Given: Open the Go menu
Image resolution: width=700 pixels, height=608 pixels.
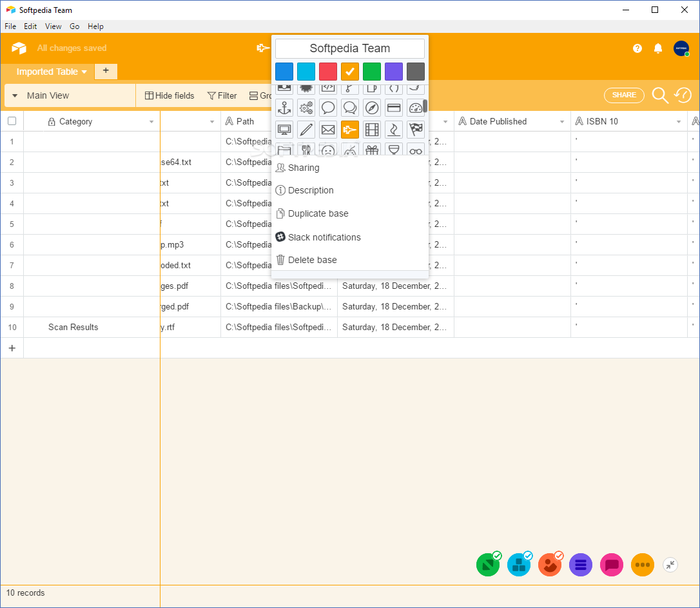Looking at the screenshot, I should pos(75,26).
